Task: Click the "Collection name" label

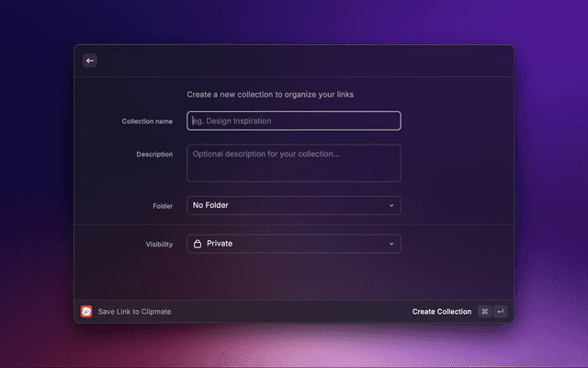Action: [147, 121]
